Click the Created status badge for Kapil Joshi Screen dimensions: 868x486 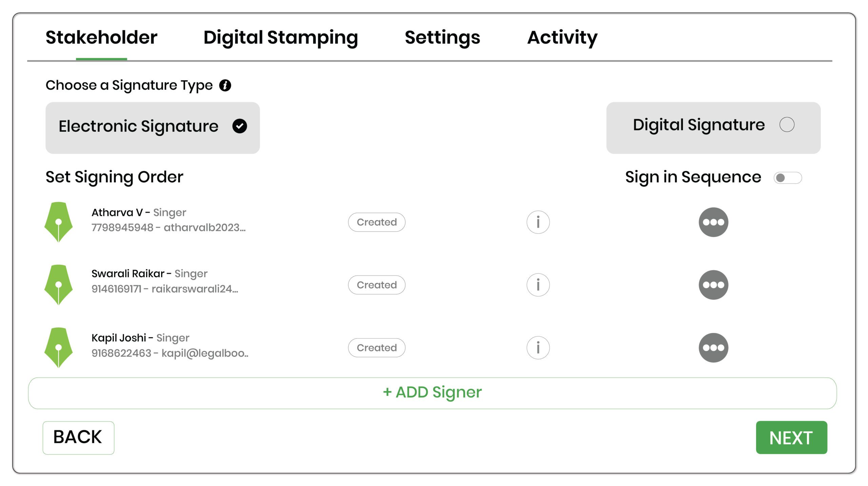(x=376, y=348)
